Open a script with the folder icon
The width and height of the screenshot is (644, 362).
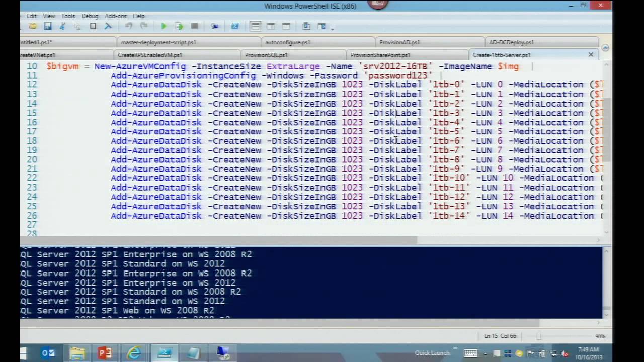coord(33,26)
